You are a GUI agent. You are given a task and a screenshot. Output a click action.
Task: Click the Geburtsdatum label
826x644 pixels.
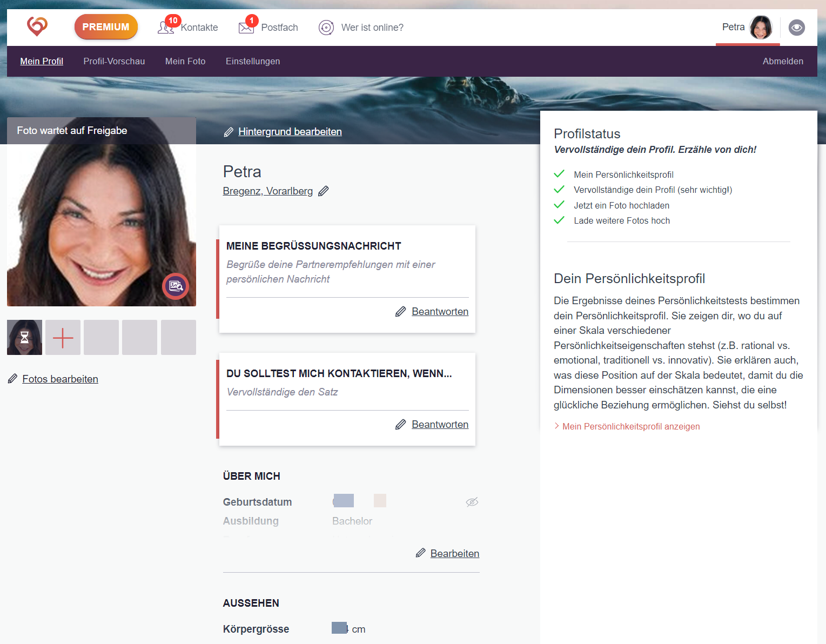point(257,502)
